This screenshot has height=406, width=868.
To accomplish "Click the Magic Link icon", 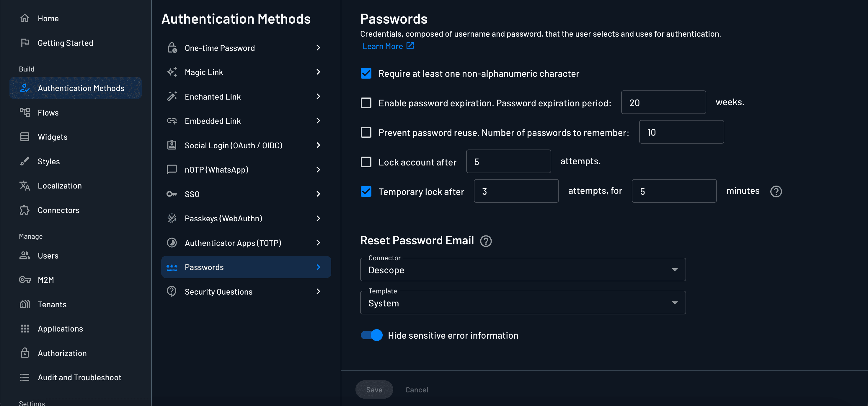I will [173, 72].
